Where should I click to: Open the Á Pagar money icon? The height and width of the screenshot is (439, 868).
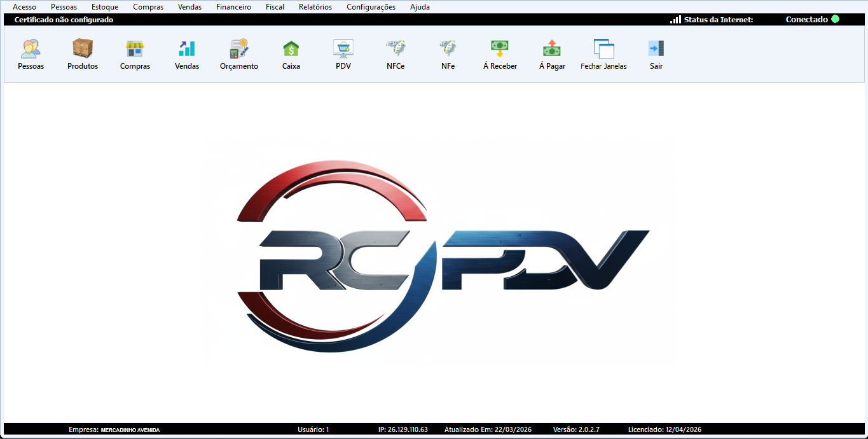coord(552,49)
